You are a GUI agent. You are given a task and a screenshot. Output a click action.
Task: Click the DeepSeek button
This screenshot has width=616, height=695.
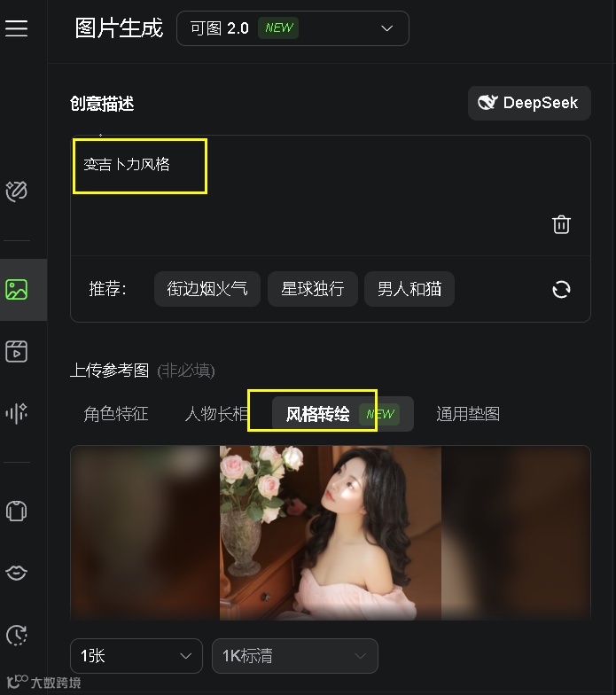529,103
